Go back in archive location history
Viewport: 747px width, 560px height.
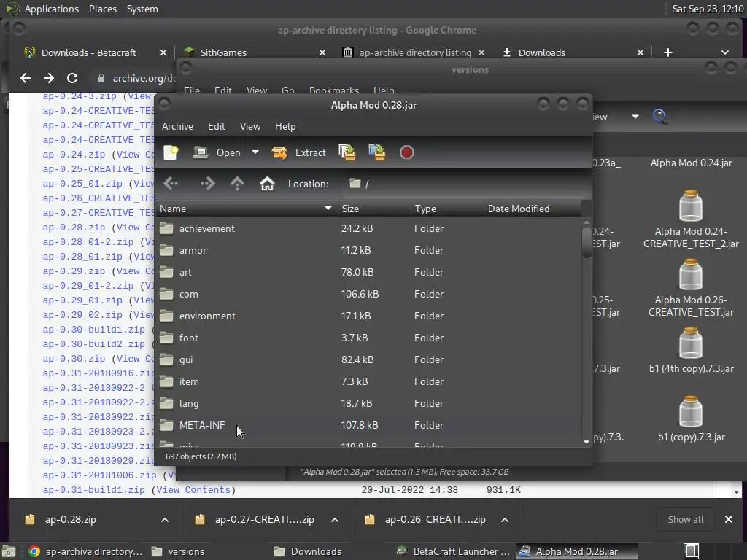point(171,184)
